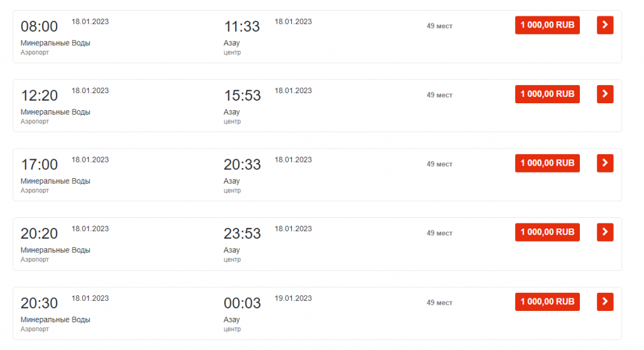644x350 pixels.
Task: Click Минеральные Воды in the 12:20 row
Action: 55,112
